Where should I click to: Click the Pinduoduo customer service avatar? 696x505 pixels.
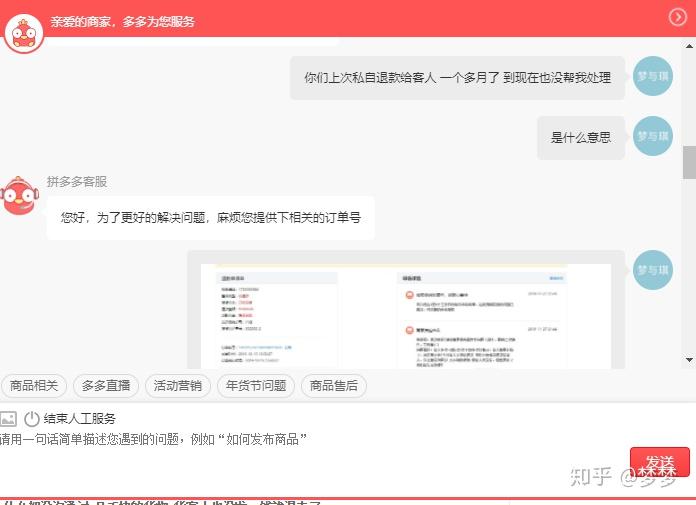coord(19,196)
